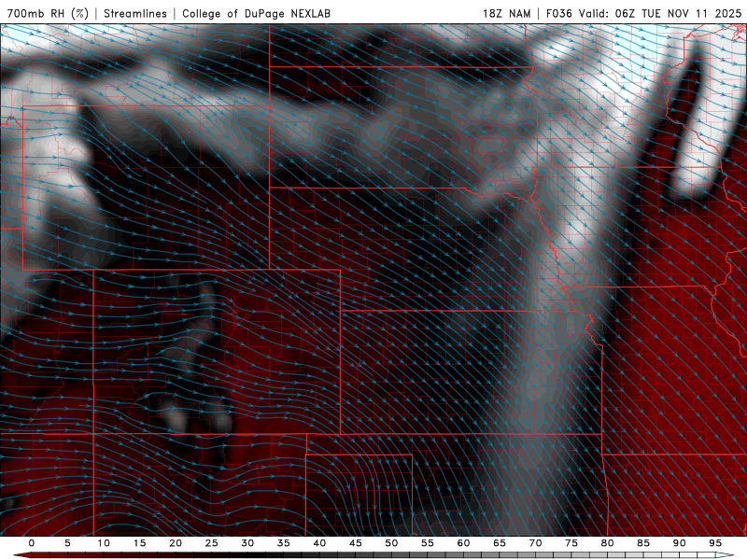Screen dimensions: 747x560
Task: Select the '15' color scale value
Action: [x=139, y=543]
